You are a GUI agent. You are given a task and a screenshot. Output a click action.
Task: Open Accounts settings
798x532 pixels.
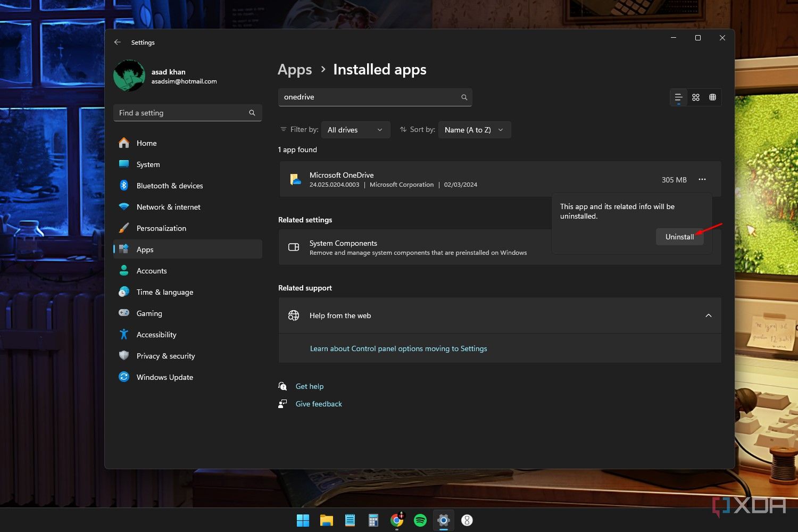tap(188, 271)
